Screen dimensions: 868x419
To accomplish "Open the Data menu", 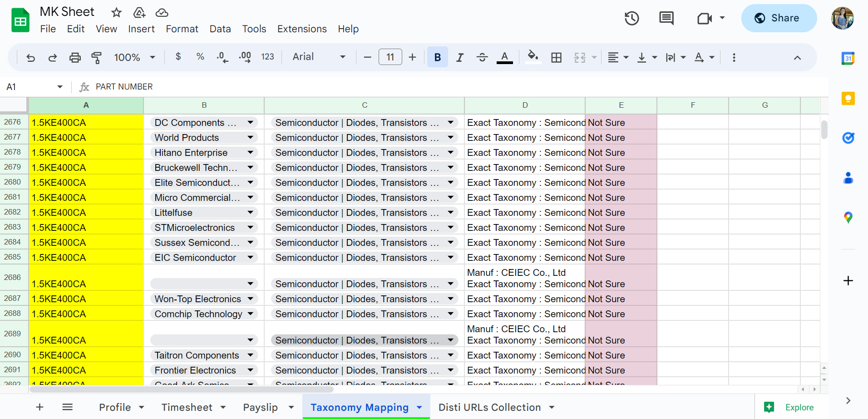I will pyautogui.click(x=220, y=29).
